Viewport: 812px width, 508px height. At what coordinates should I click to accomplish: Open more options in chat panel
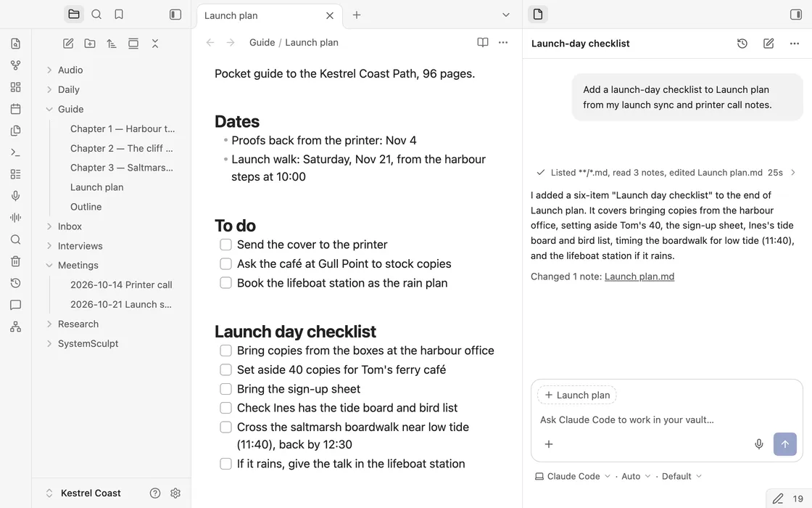tap(795, 44)
